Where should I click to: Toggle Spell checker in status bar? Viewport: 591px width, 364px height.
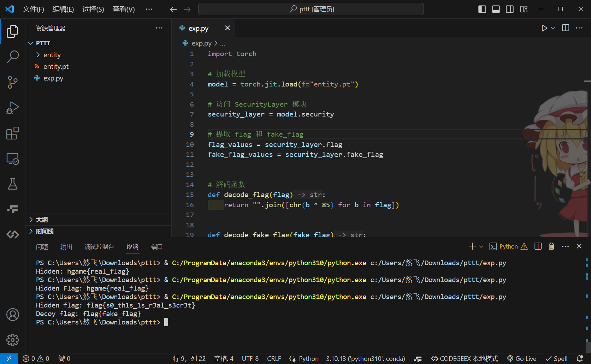click(557, 359)
